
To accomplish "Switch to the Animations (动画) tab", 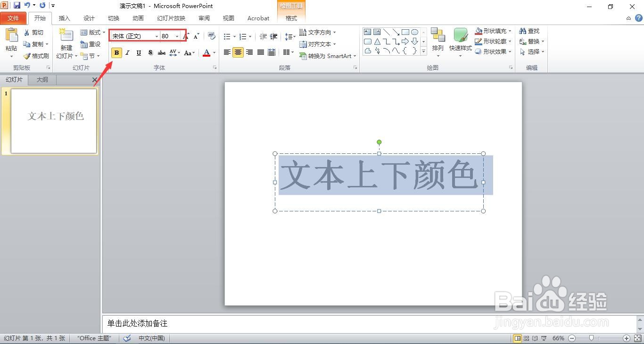I will 138,18.
